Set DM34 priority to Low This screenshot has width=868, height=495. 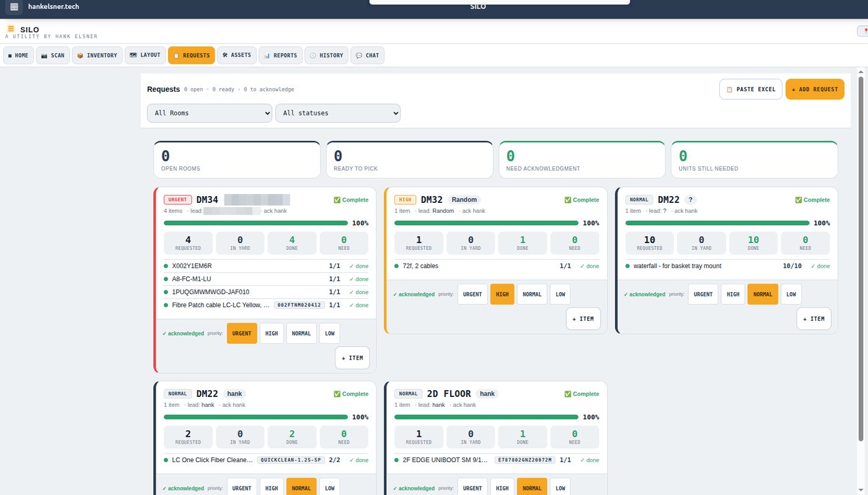pyautogui.click(x=330, y=333)
